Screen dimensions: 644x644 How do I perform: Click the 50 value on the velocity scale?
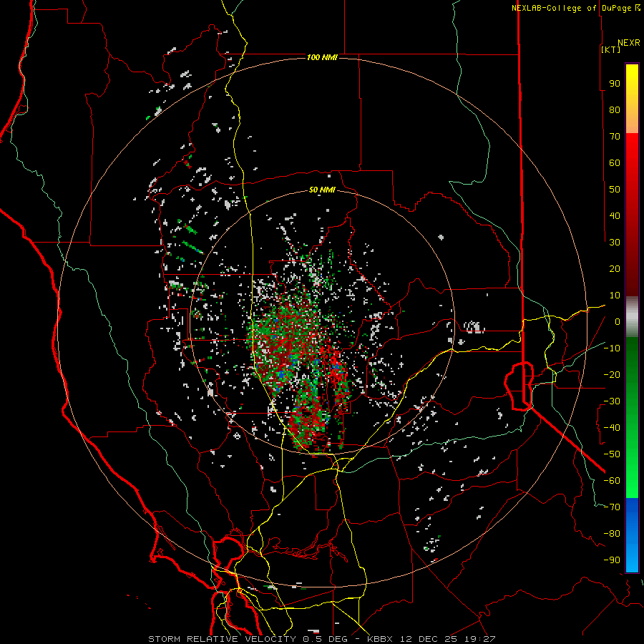coord(615,190)
